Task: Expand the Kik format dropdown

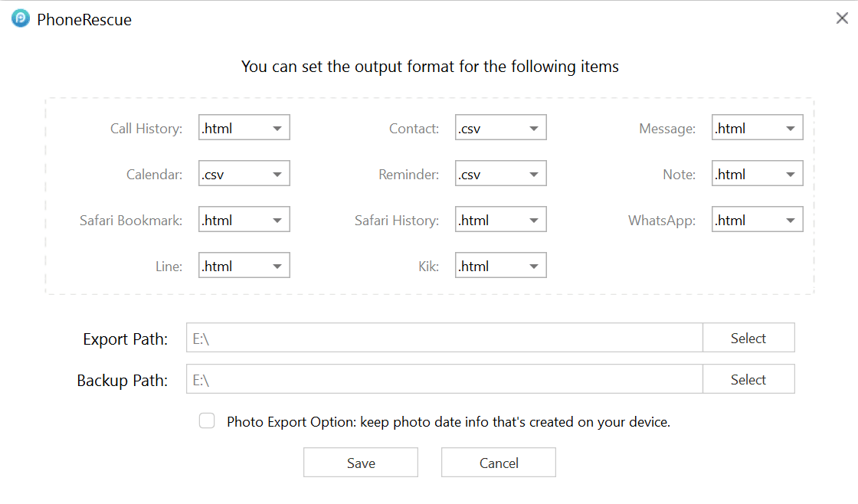Action: coord(501,267)
